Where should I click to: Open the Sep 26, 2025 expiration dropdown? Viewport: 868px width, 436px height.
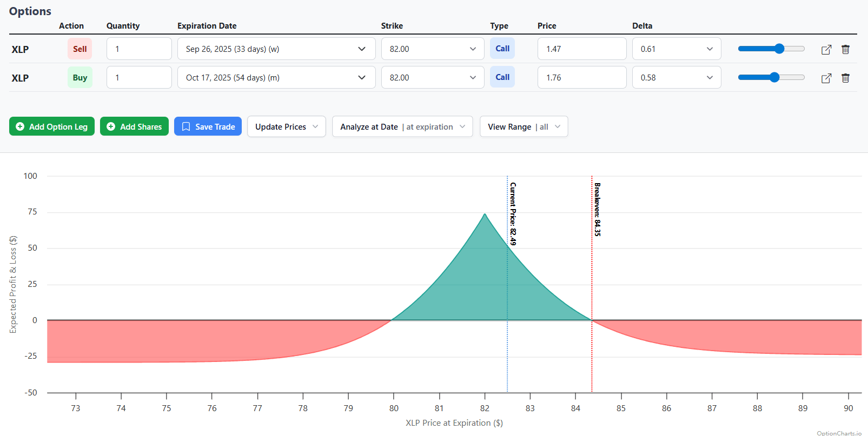(276, 49)
